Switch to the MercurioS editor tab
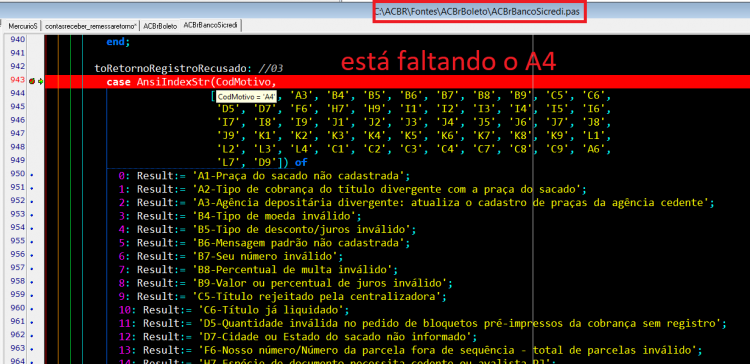This screenshot has width=750, height=364. 23,25
